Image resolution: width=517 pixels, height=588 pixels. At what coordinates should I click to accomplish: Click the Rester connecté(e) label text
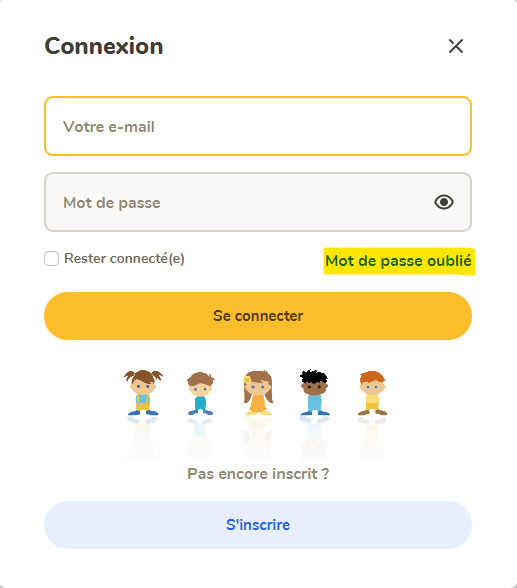124,258
